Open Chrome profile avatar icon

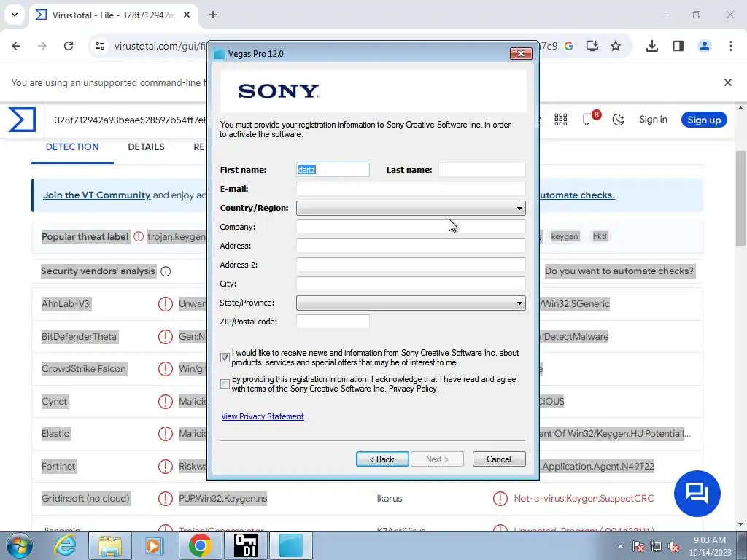coord(705,46)
